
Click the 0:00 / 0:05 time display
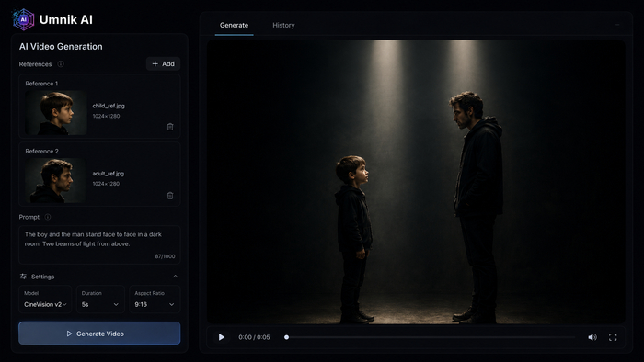click(254, 337)
